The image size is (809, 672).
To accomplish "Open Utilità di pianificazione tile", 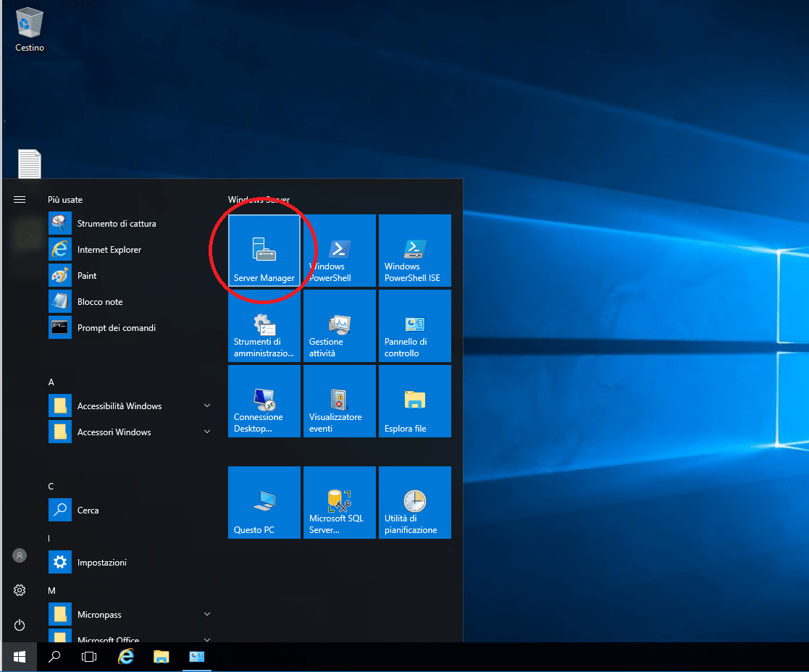I will click(415, 503).
